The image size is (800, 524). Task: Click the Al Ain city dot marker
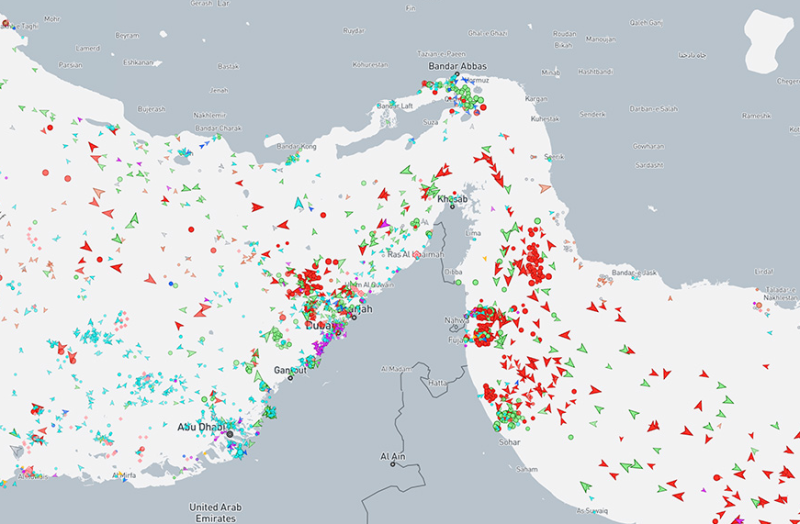395,464
